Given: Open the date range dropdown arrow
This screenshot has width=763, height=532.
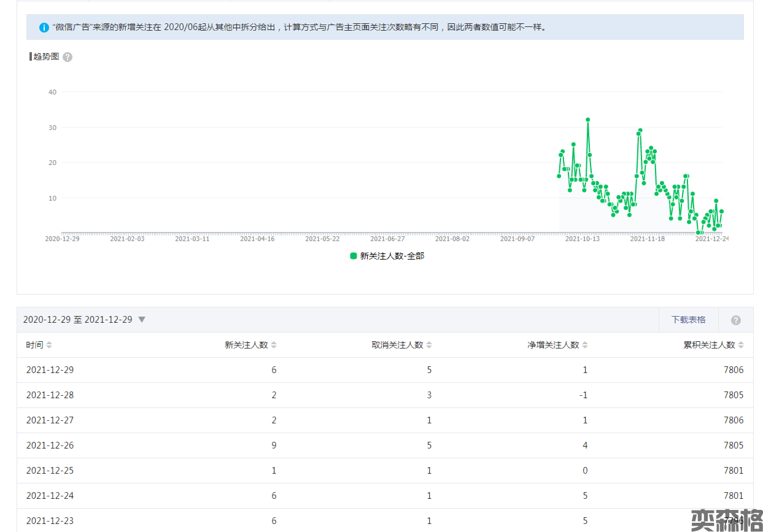Looking at the screenshot, I should tap(142, 320).
